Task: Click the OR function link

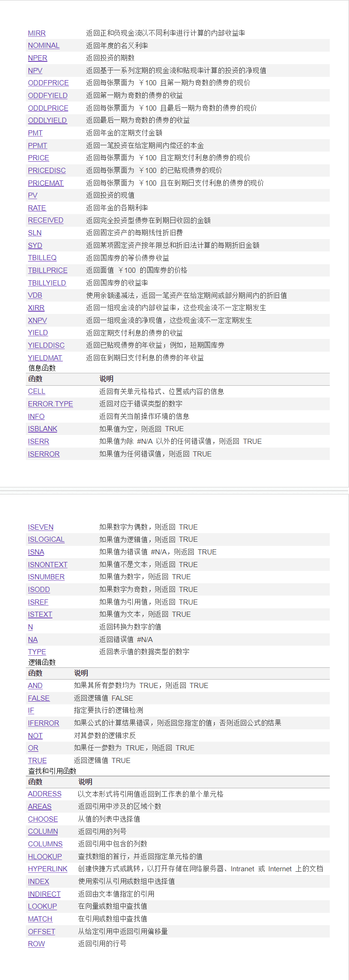Action: pos(33,748)
